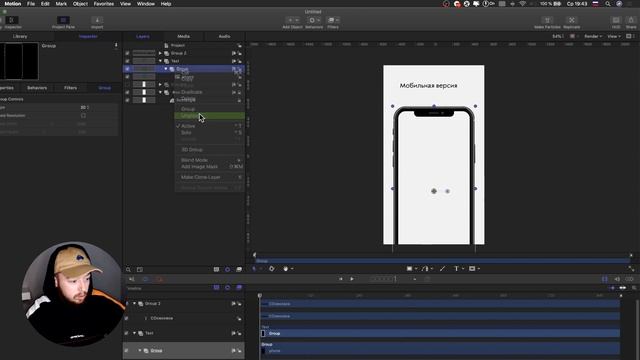This screenshot has width=640, height=360.
Task: Switch to the Library tab
Action: pyautogui.click(x=20, y=36)
